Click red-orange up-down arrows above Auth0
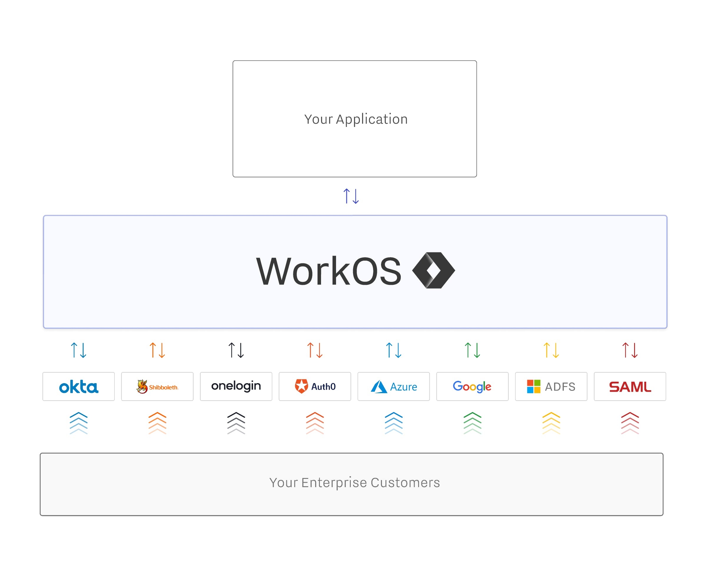Image resolution: width=728 pixels, height=569 pixels. click(x=315, y=350)
